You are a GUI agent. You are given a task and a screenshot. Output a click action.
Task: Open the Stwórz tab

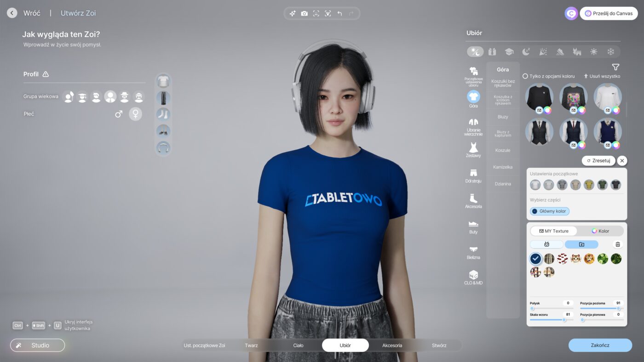tap(439, 345)
